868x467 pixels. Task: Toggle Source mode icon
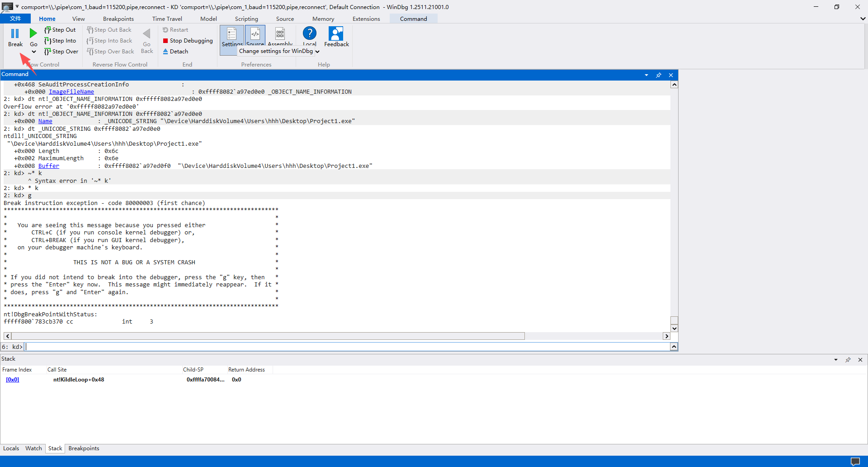click(x=255, y=34)
